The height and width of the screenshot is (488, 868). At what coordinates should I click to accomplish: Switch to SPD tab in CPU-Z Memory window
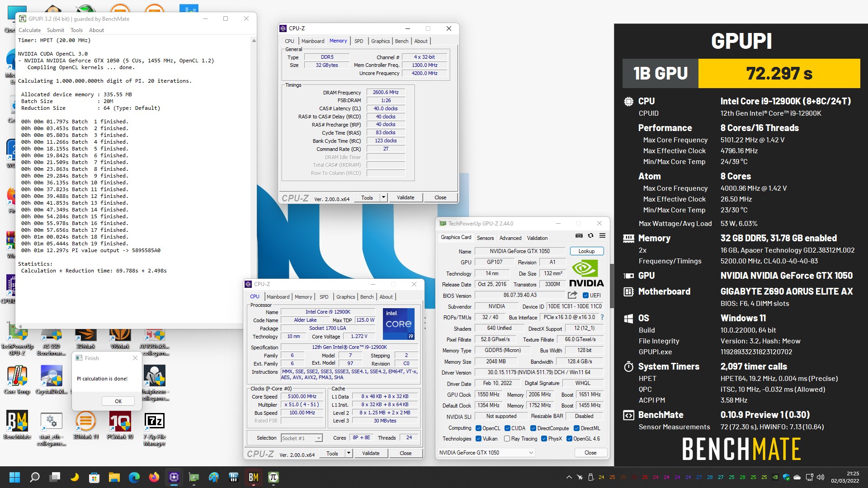point(359,41)
